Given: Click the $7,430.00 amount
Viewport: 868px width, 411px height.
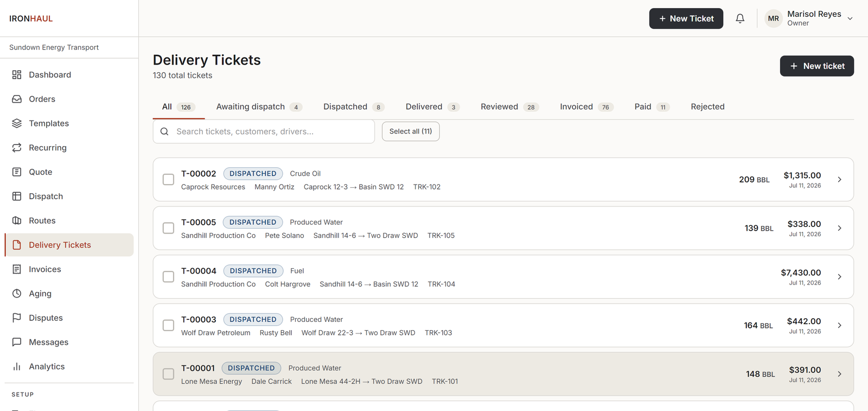Looking at the screenshot, I should 801,273.
